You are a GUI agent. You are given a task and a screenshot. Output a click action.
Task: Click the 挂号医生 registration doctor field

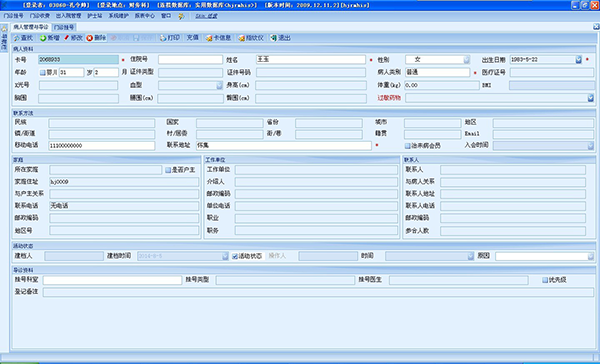458,280
